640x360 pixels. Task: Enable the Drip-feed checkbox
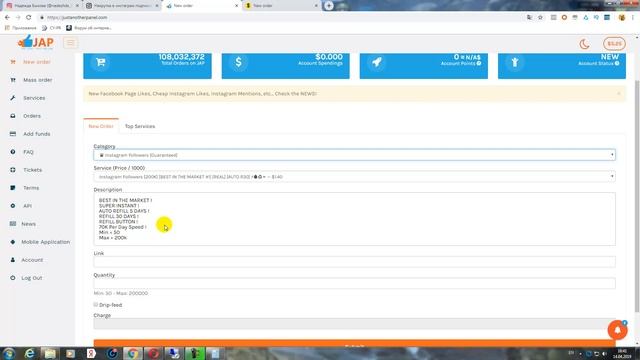pos(96,304)
